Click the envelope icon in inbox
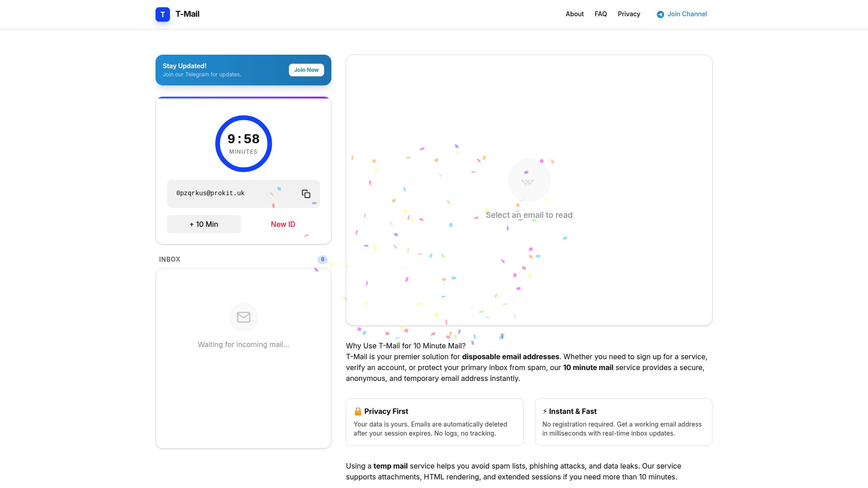Image resolution: width=868 pixels, height=488 pixels. click(x=243, y=317)
